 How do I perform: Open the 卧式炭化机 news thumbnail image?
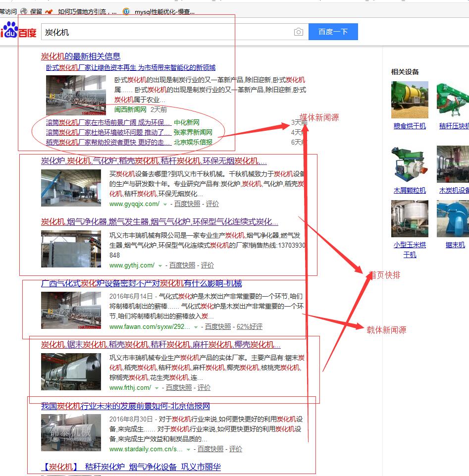[76, 95]
